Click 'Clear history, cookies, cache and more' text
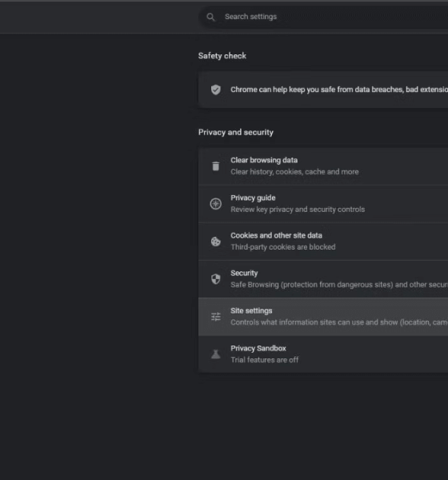This screenshot has height=480, width=448. [294, 172]
